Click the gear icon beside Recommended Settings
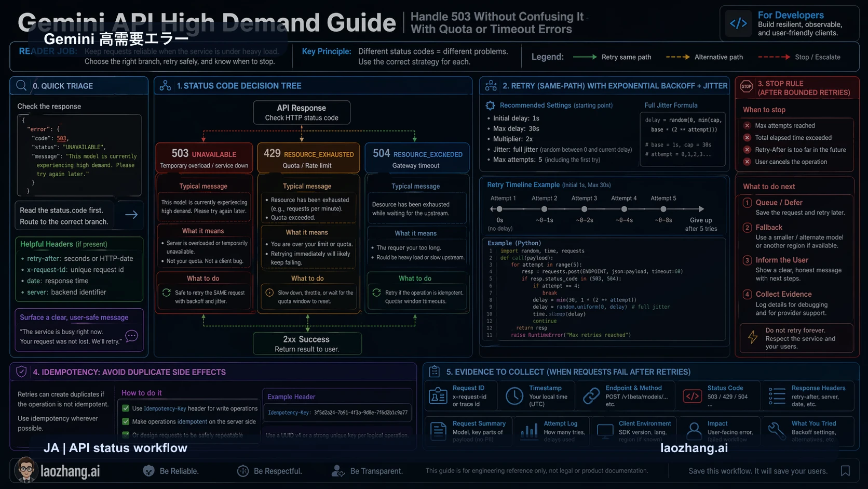The width and height of the screenshot is (868, 489). pyautogui.click(x=490, y=105)
